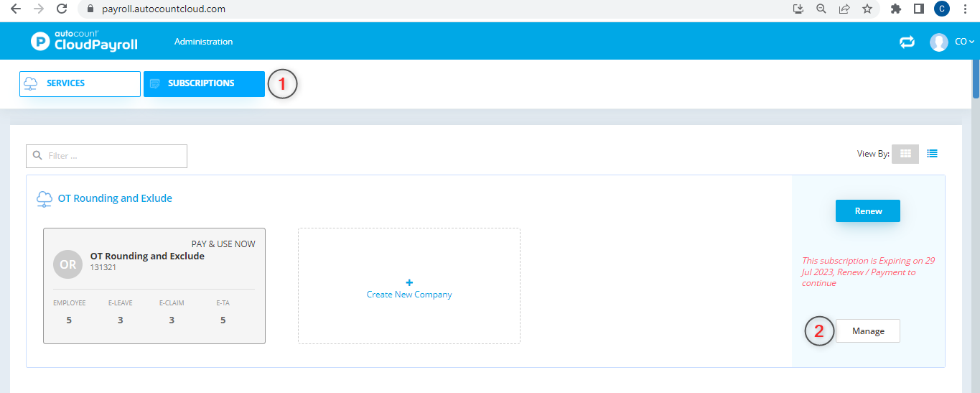Switch to the Subscriptions tab

click(204, 83)
